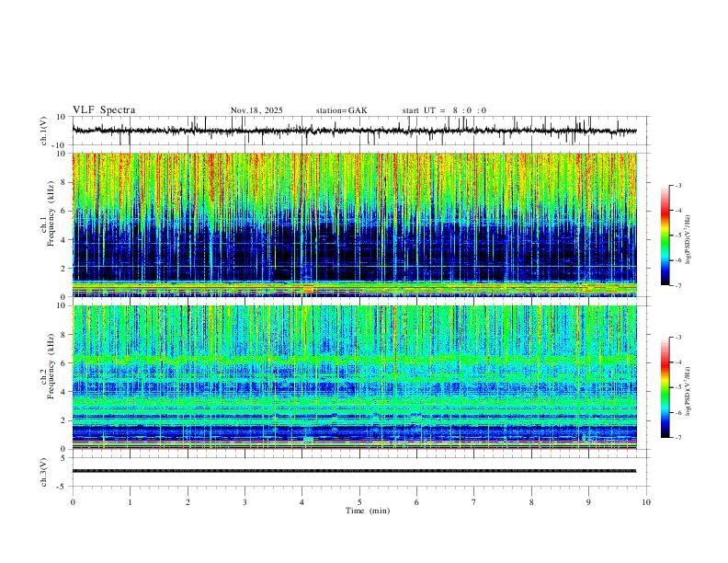This screenshot has height=563, width=728.
Task: Click the 'VLF Spectra' title text
Action: pos(104,110)
